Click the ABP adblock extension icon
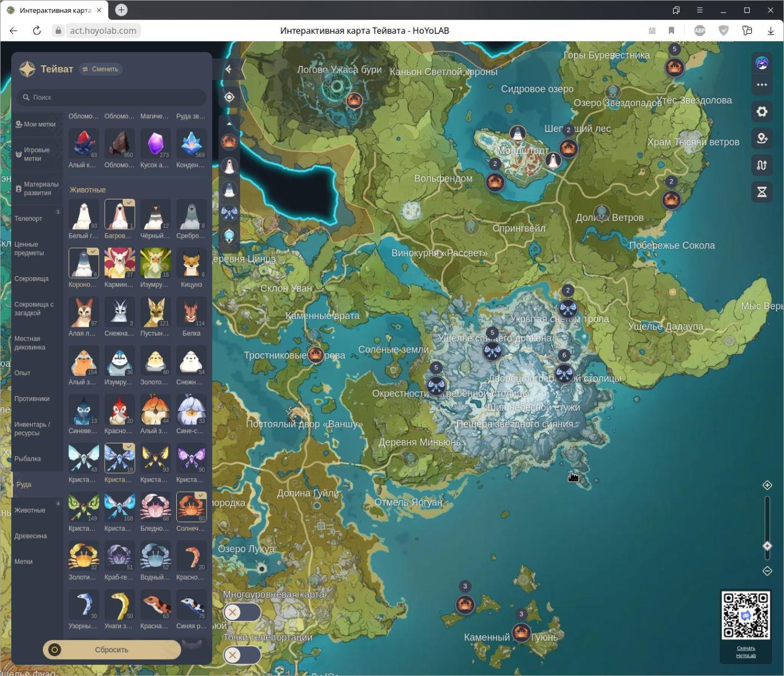This screenshot has height=676, width=784. [700, 30]
